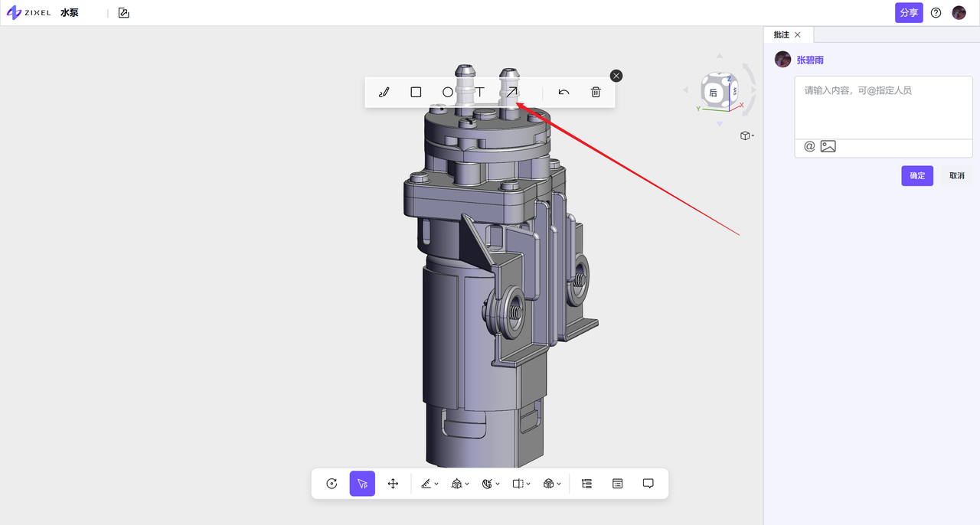Click the insert image icon
This screenshot has height=525, width=980.
click(x=828, y=146)
